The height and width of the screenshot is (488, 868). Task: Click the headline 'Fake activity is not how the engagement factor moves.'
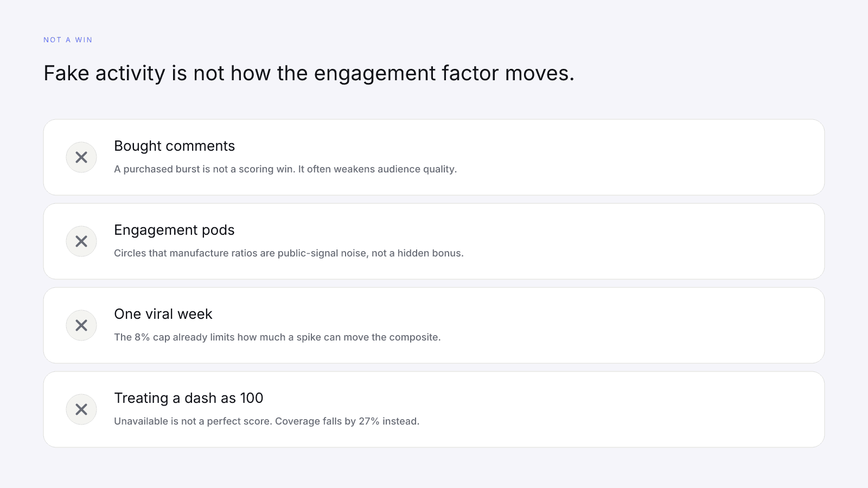(x=309, y=73)
